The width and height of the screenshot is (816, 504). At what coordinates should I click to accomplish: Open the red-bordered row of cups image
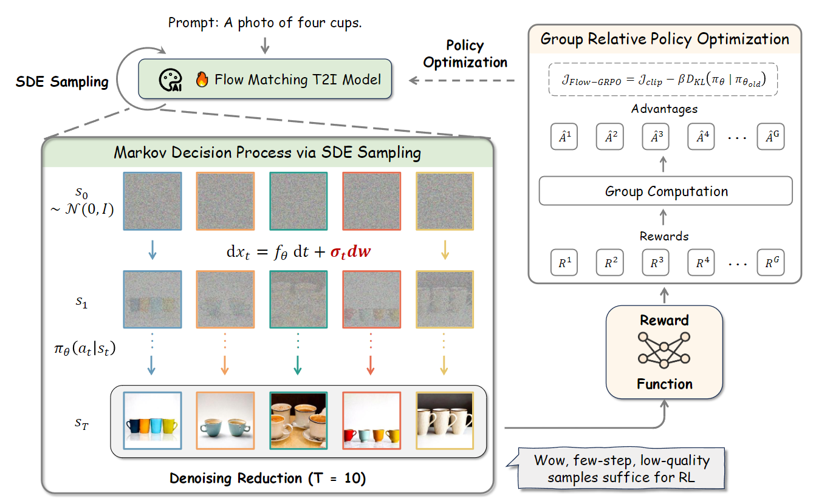[372, 421]
